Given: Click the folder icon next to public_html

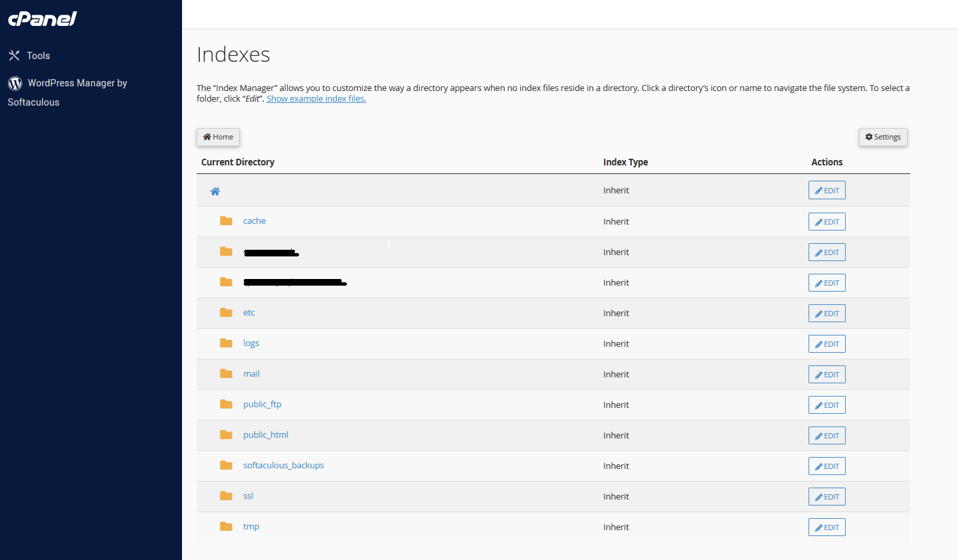Looking at the screenshot, I should point(226,434).
